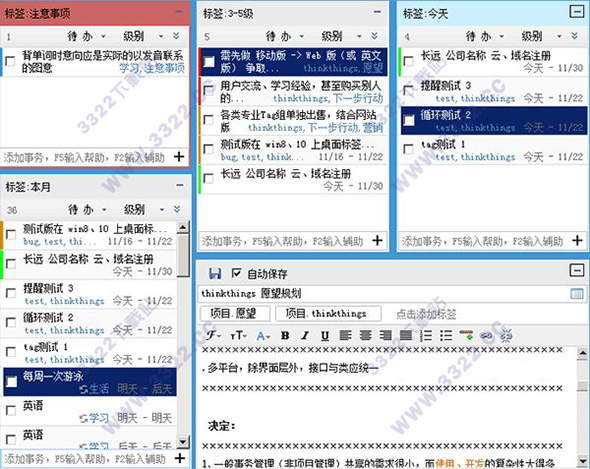Open 级别 dropdown in 注意事项 panel
This screenshot has width=590, height=469.
click(x=143, y=36)
